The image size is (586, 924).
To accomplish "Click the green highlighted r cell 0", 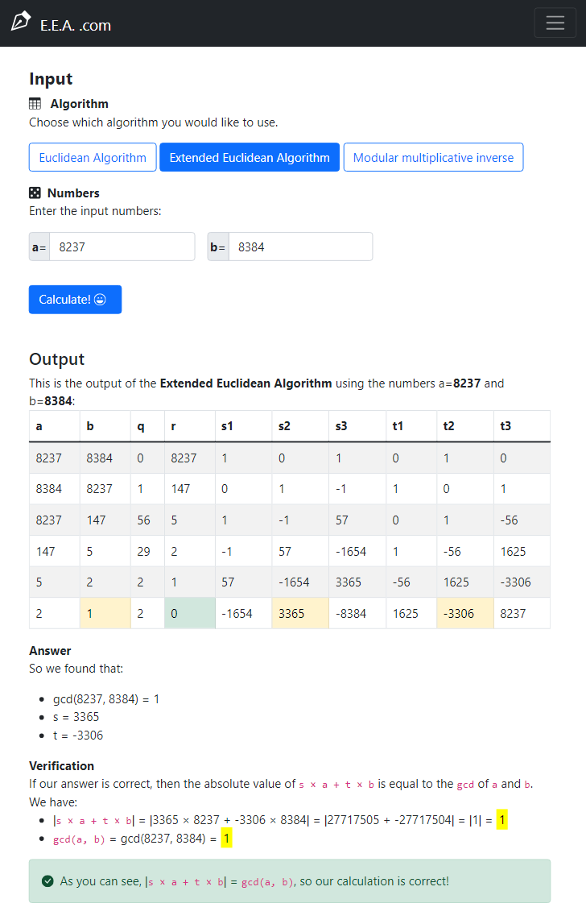I will click(190, 613).
